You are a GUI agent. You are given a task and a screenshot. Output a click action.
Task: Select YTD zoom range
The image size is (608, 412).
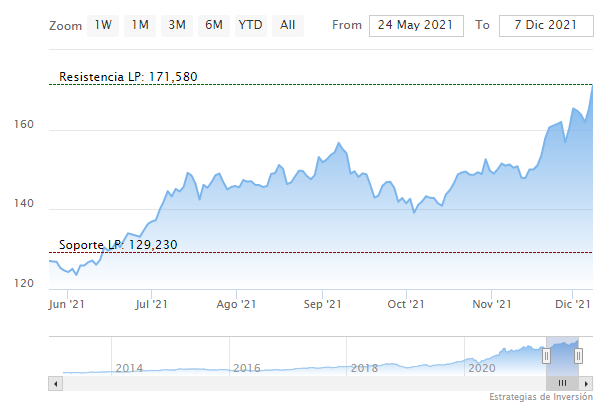250,25
